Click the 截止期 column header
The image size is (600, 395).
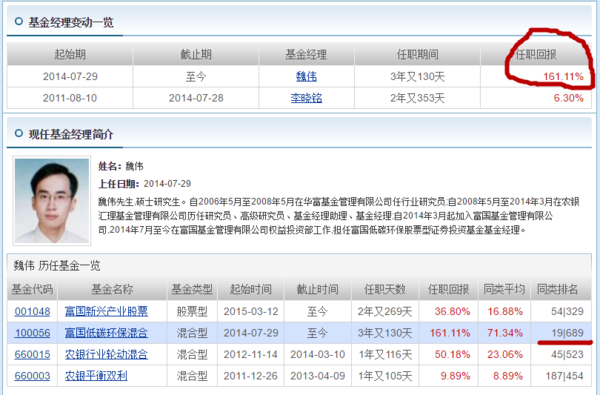coord(196,54)
